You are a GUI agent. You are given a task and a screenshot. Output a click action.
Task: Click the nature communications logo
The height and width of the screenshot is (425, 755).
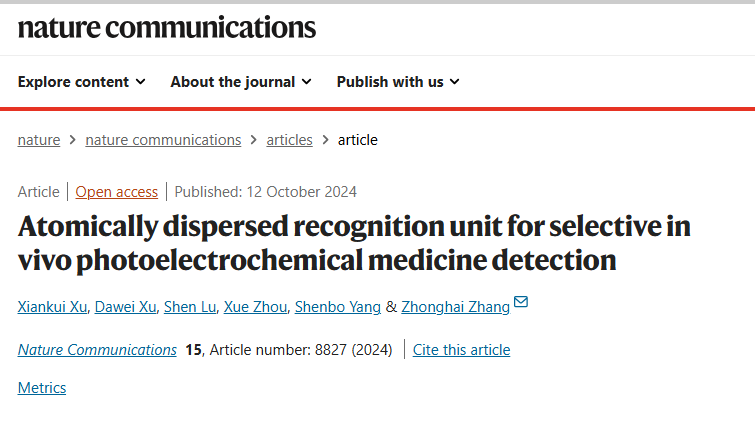coord(167,27)
